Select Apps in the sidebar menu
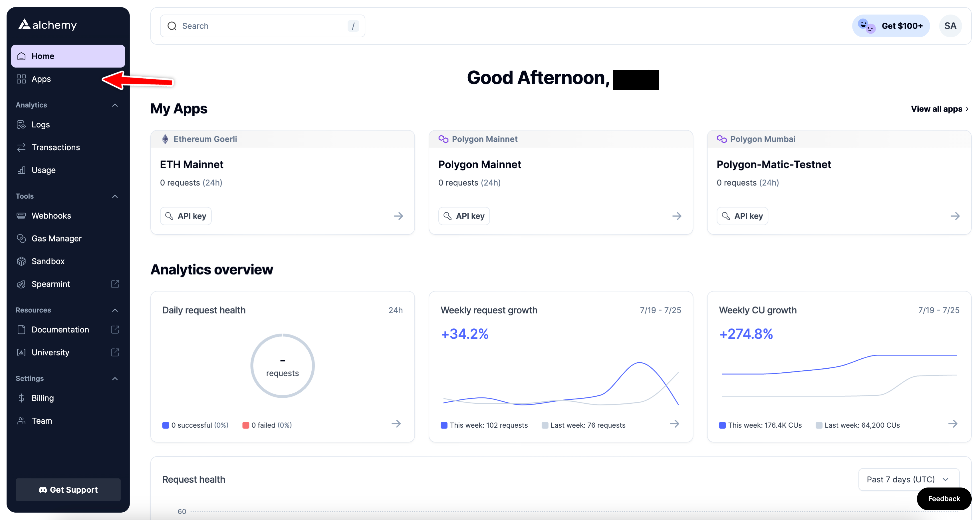980x520 pixels. pos(41,79)
